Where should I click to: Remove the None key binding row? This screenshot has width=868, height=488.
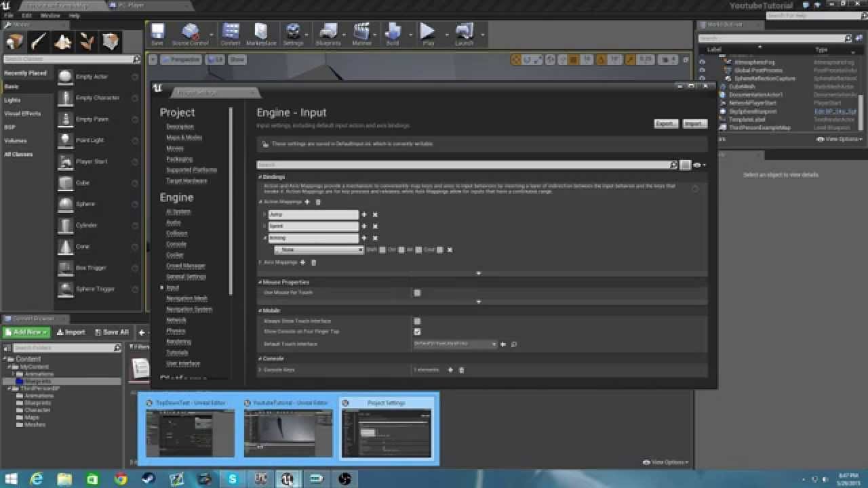coord(450,250)
